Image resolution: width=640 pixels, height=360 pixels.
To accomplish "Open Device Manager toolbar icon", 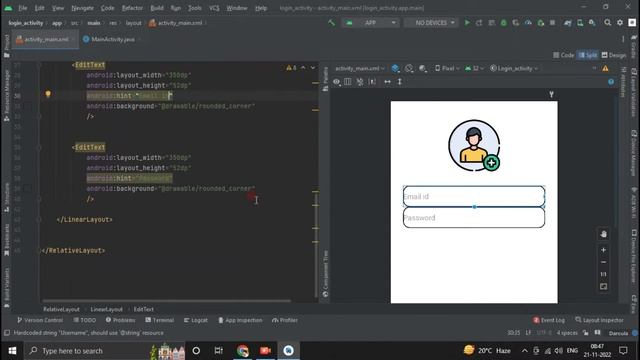I will (580, 23).
